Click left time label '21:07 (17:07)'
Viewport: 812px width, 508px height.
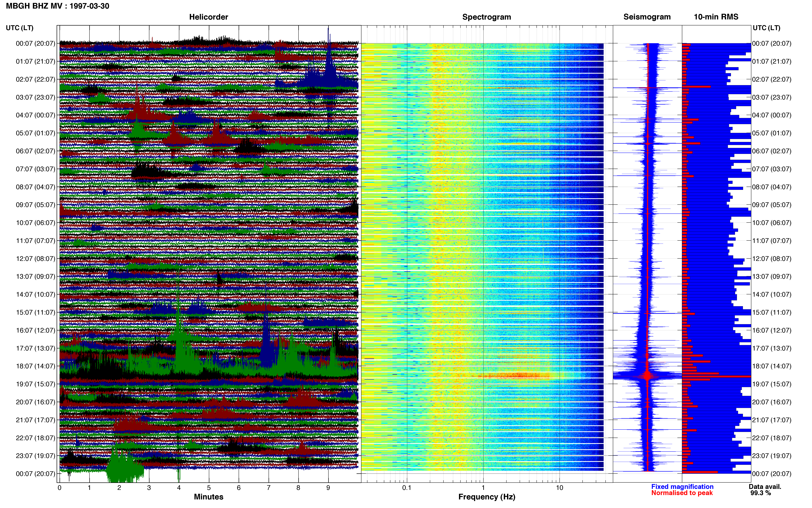click(35, 420)
